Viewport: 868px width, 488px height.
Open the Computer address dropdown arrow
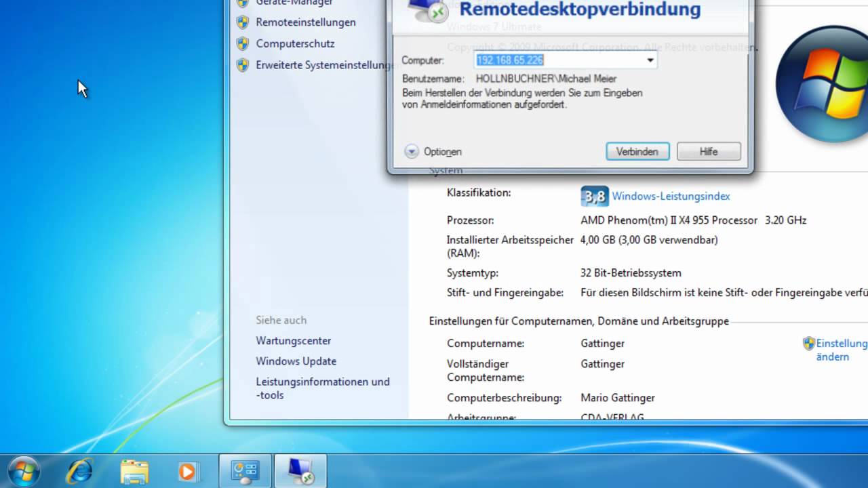(x=650, y=60)
